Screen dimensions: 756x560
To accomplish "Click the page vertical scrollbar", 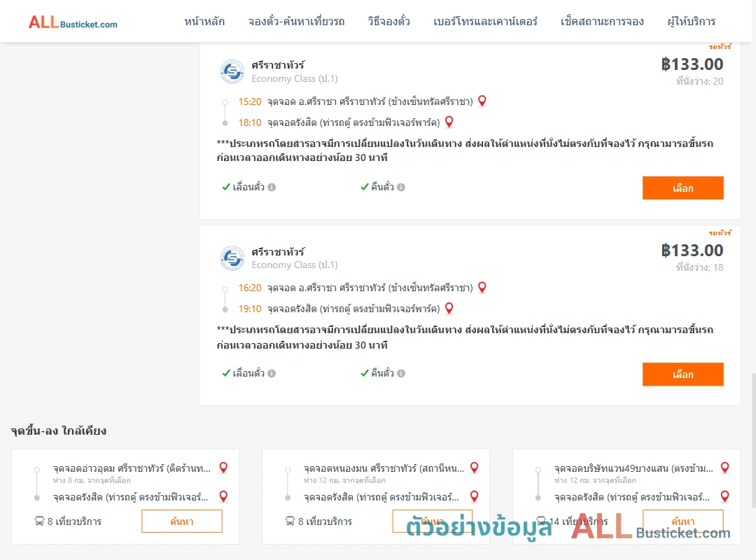I will click(x=753, y=440).
